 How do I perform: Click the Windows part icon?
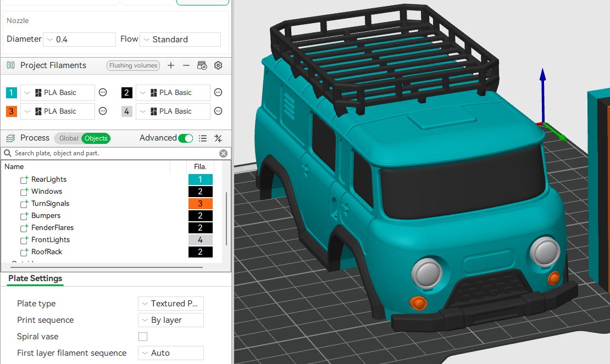(24, 192)
